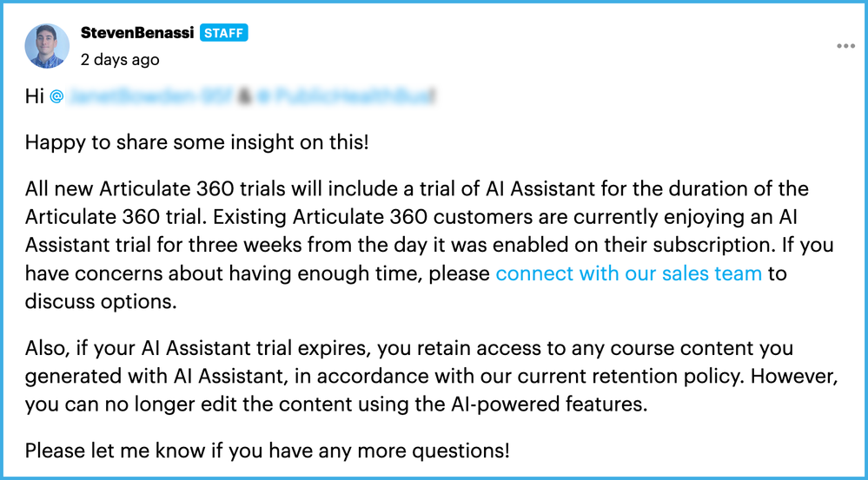Screen dimensions: 868x480
Task: Click the "Happy to share some insight" line
Action: tap(196, 141)
